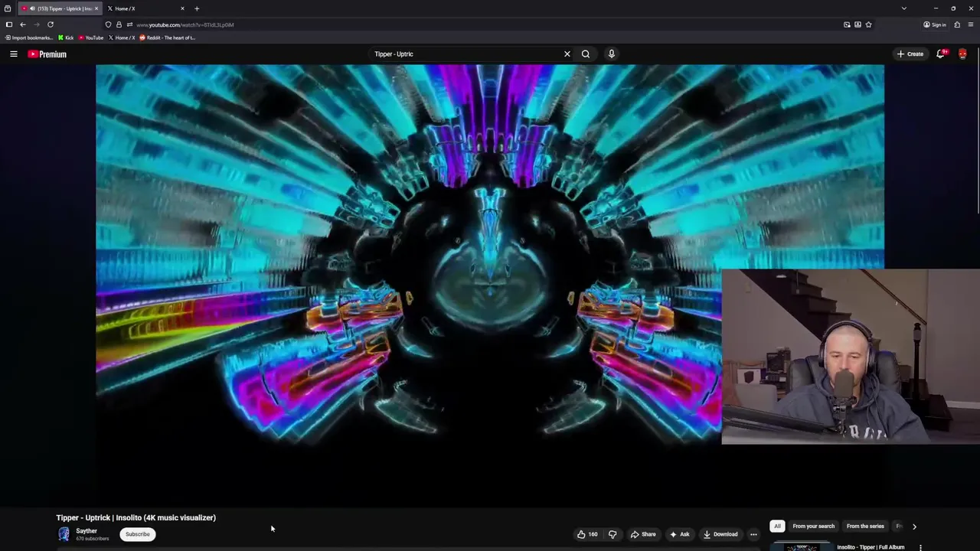Toggle picture-in-picture from address bar
This screenshot has height=551, width=980.
[x=847, y=24]
